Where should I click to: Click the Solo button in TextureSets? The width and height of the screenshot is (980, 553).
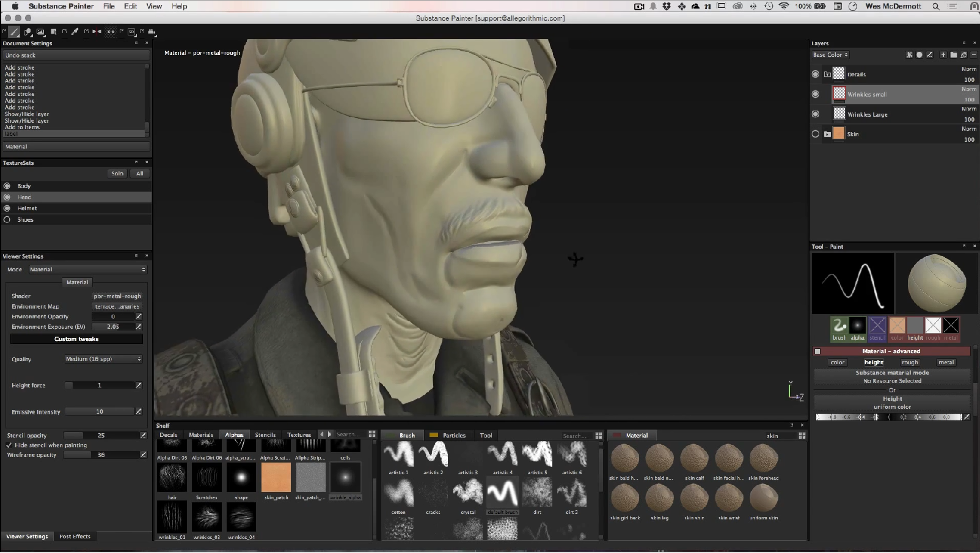point(117,174)
